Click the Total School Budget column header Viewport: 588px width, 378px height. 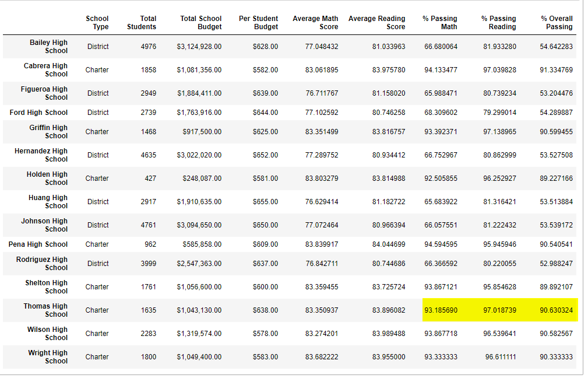tap(200, 23)
